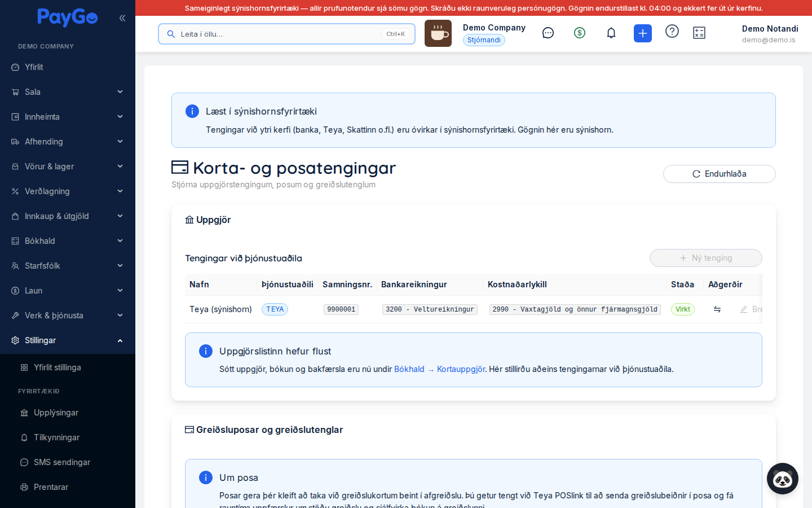Expand the Verk & þjónusta chevron
The image size is (812, 508).
click(120, 316)
